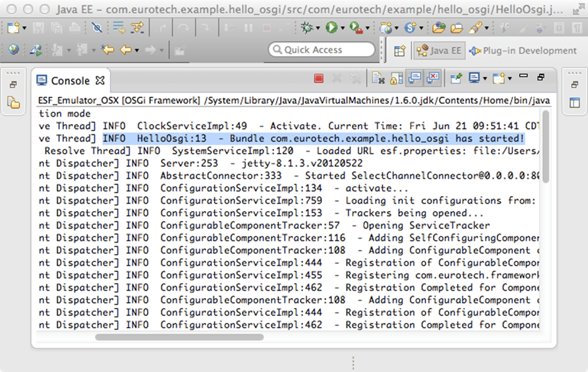The image size is (588, 372).
Task: Toggle Scroll Lock in the Console
Action: pyautogui.click(x=396, y=78)
